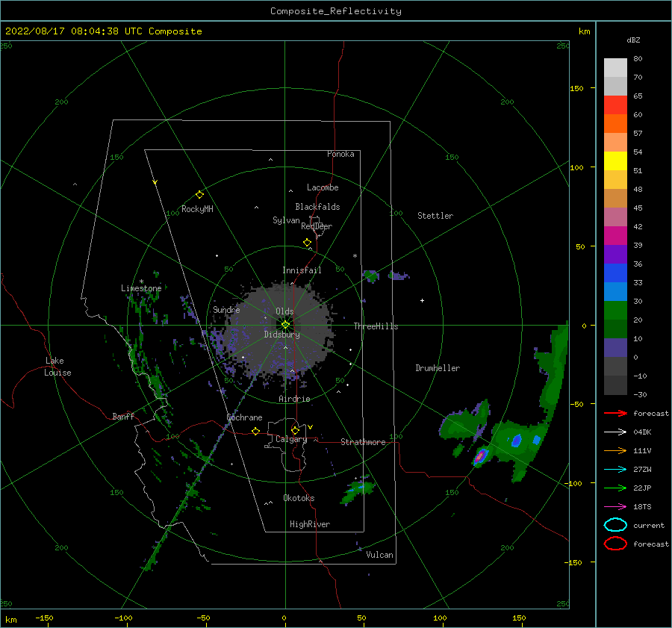
Task: Click the 150 tick on the right axis
Action: point(576,88)
